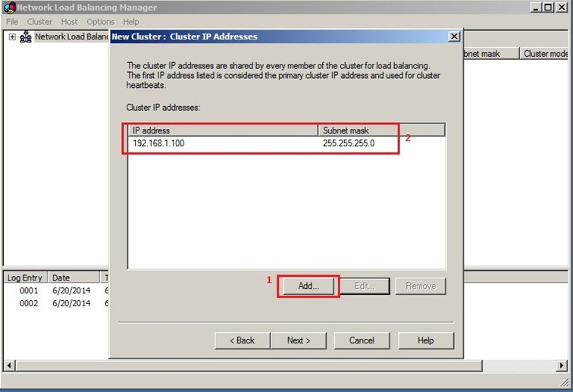
Task: Close the Network Load Balancing Manager window
Action: pos(562,8)
